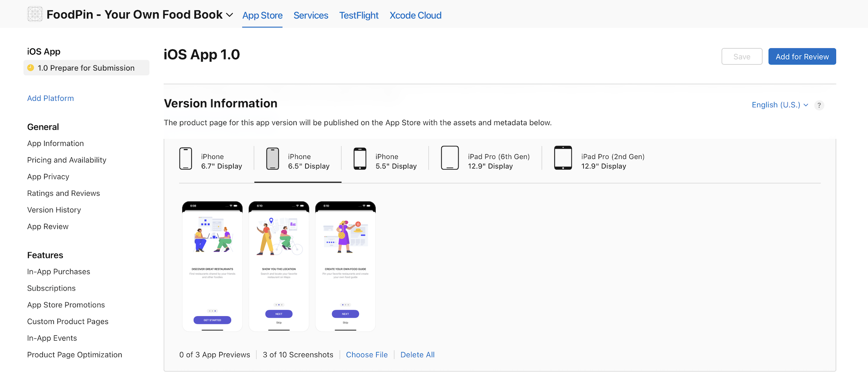
Task: Click the question mark help icon
Action: coord(819,105)
